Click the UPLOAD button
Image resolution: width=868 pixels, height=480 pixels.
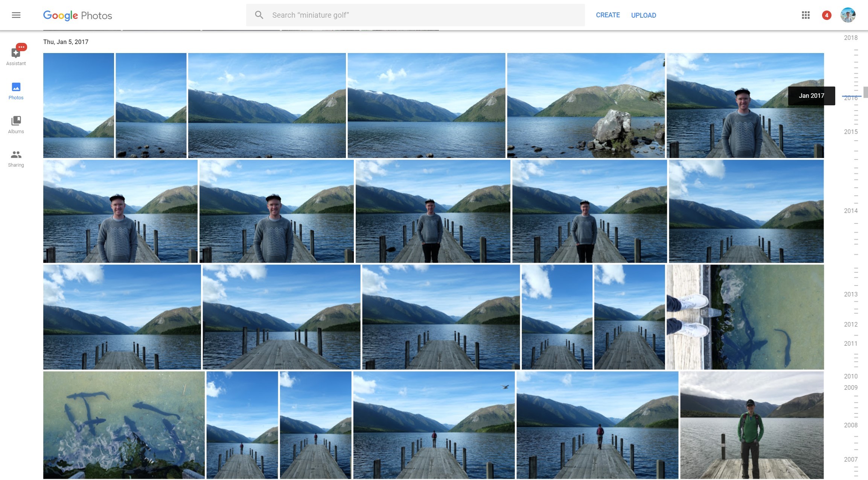pyautogui.click(x=643, y=15)
